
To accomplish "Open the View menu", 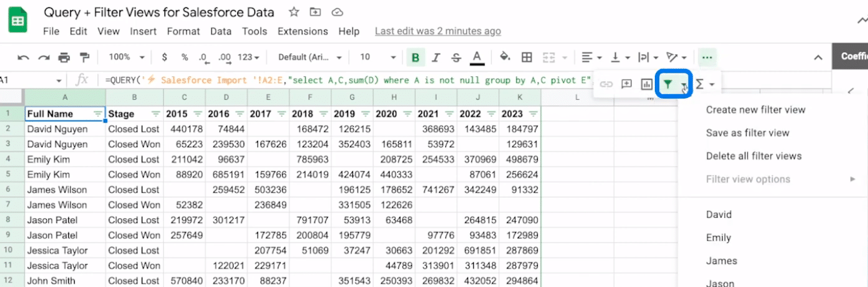I will pos(108,31).
